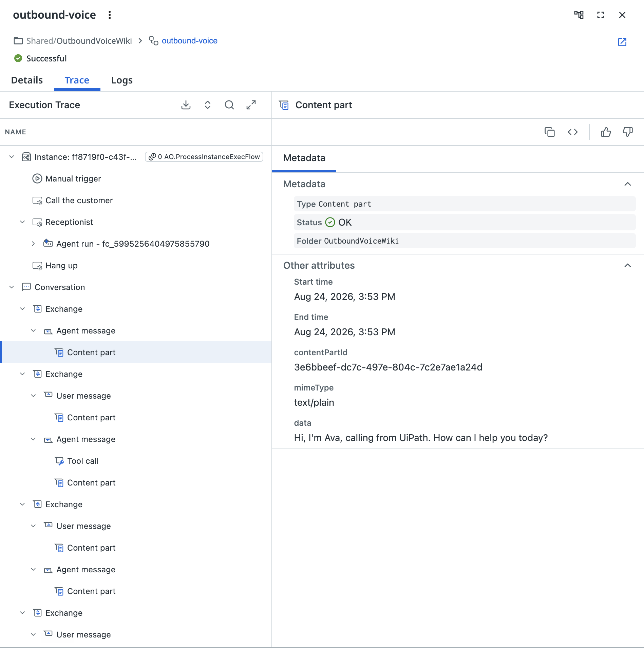Click the Status OK metadata row
644x648 pixels.
coord(465,222)
